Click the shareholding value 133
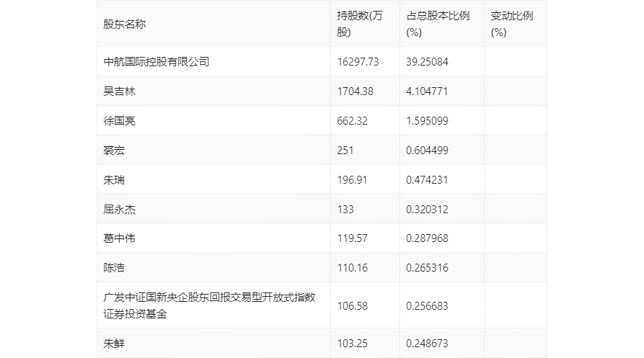 (x=345, y=210)
